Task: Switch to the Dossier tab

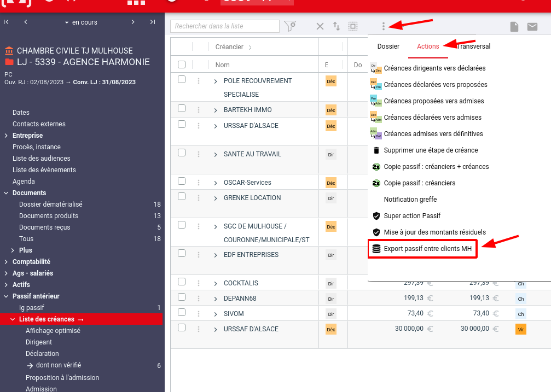Action: pos(388,46)
